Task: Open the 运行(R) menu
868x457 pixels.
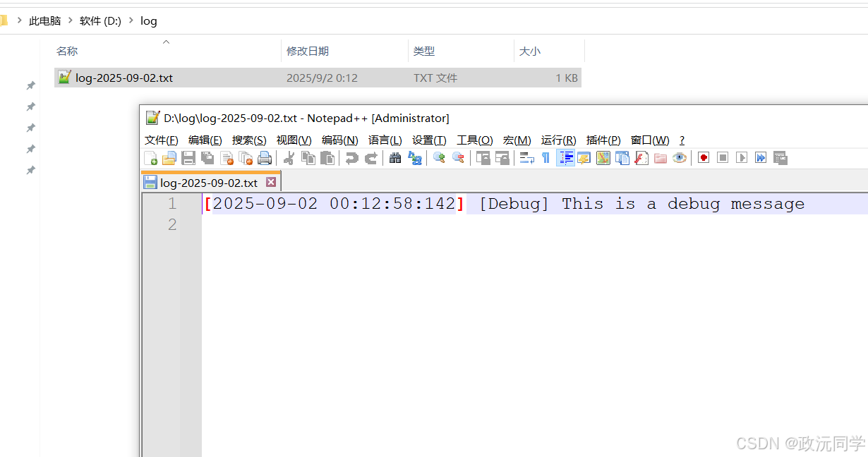Action: tap(558, 140)
